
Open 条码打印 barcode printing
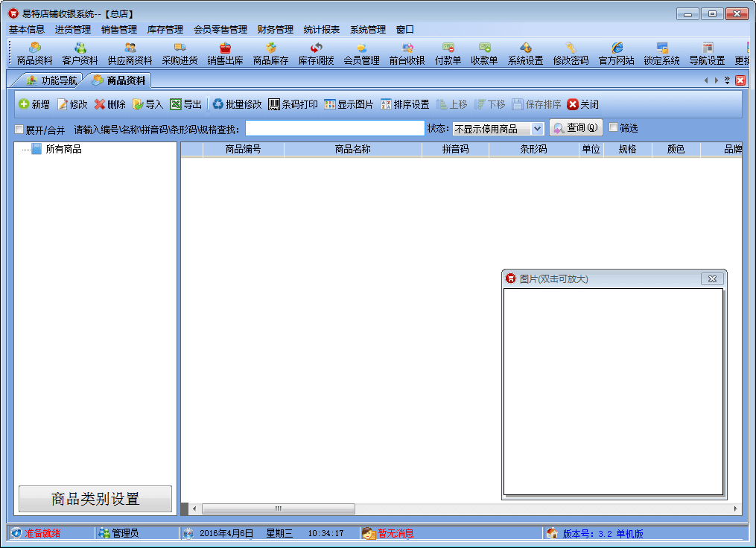click(x=293, y=105)
